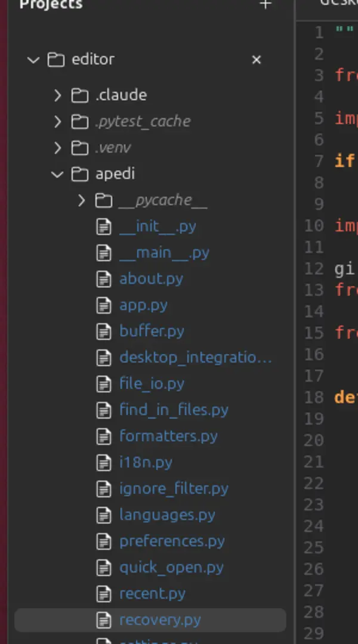Expand the .claude folder
Image resolution: width=358 pixels, height=644 pixels.
pyautogui.click(x=57, y=95)
